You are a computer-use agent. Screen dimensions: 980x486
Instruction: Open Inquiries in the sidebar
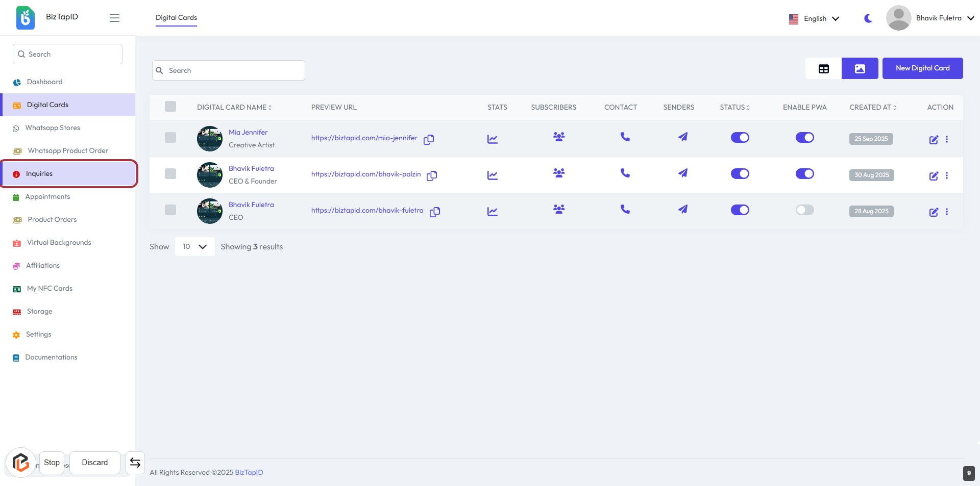pos(39,174)
